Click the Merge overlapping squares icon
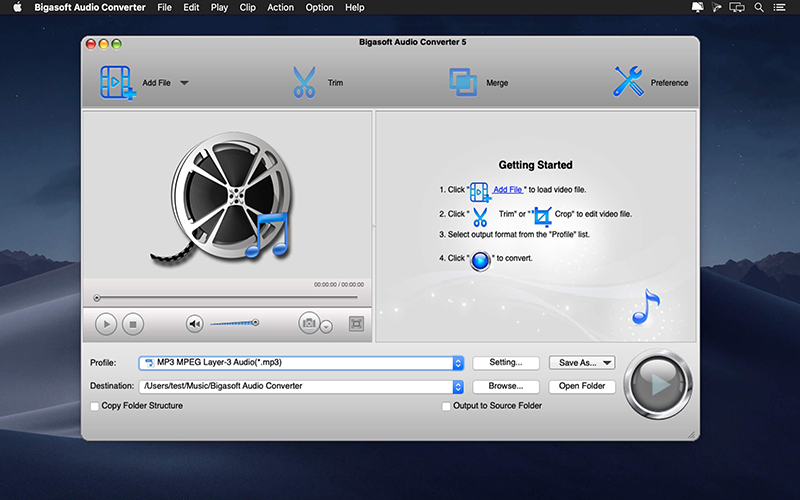This screenshot has height=500, width=800. 463,82
